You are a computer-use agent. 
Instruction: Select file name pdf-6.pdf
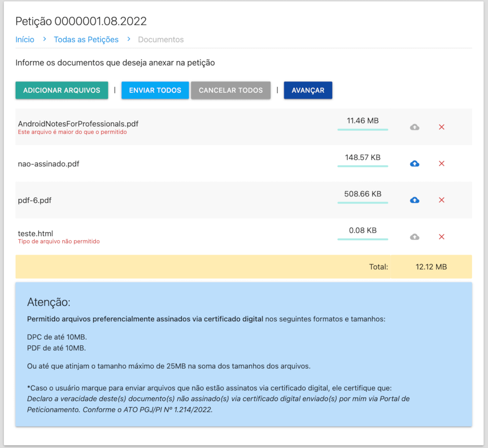[x=35, y=200]
